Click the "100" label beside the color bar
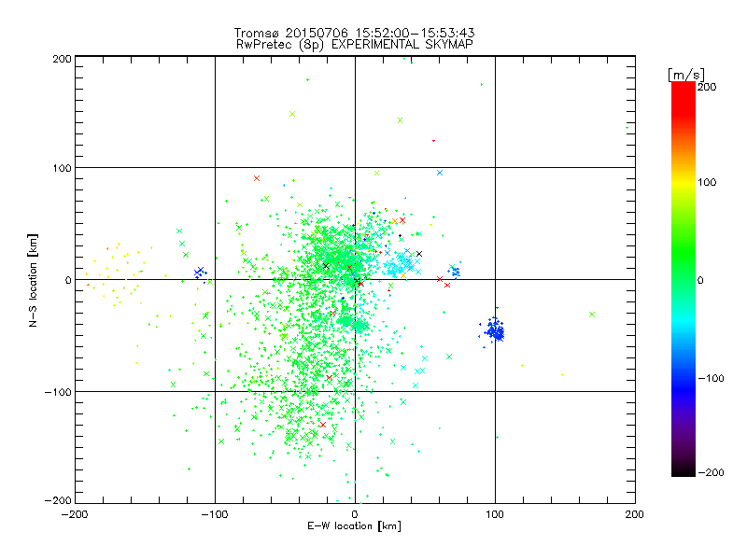Viewport: 747px width, 560px height. coord(707,182)
